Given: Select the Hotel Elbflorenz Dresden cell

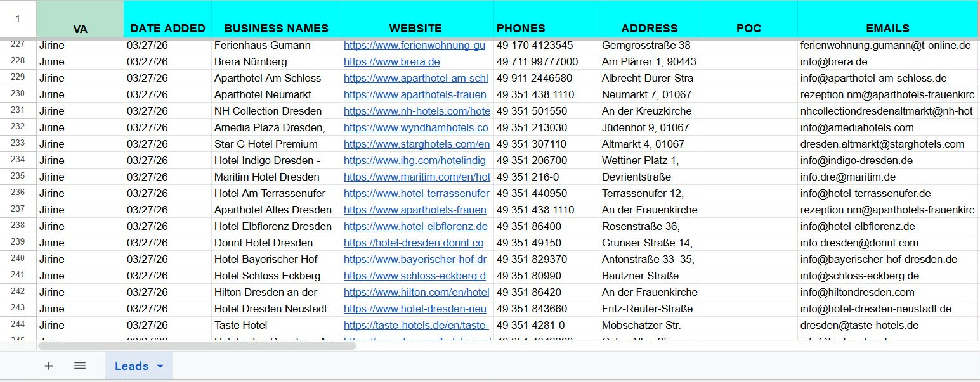Looking at the screenshot, I should [276, 226].
